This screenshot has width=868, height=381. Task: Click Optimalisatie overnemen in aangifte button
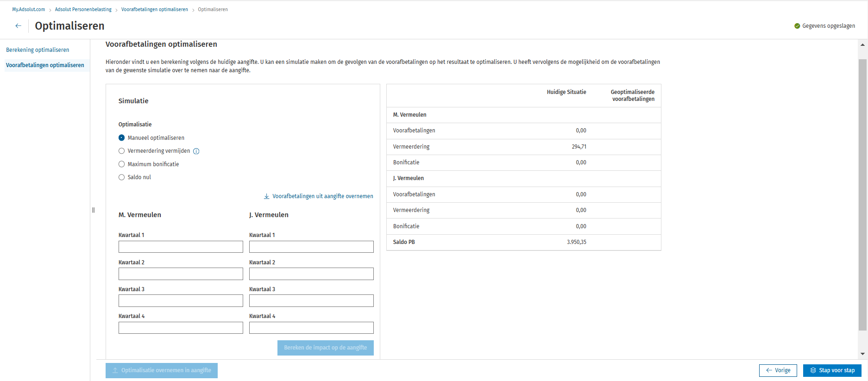[x=162, y=370]
